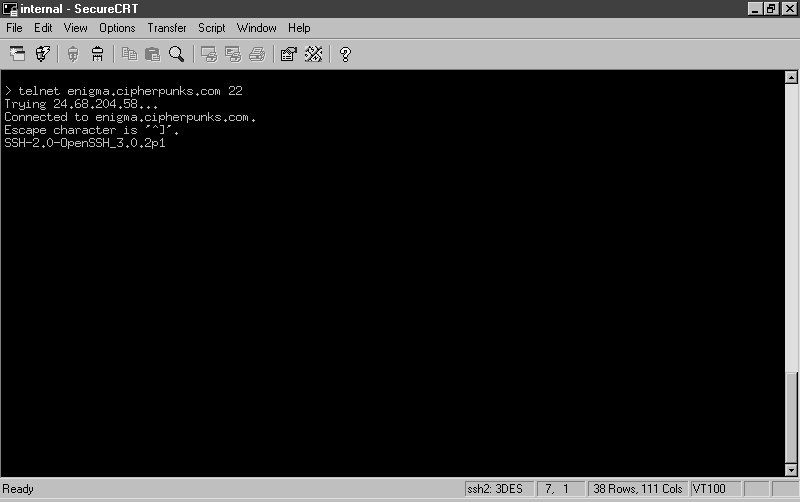This screenshot has width=800, height=502.
Task: Open the Help menu
Action: 299,28
